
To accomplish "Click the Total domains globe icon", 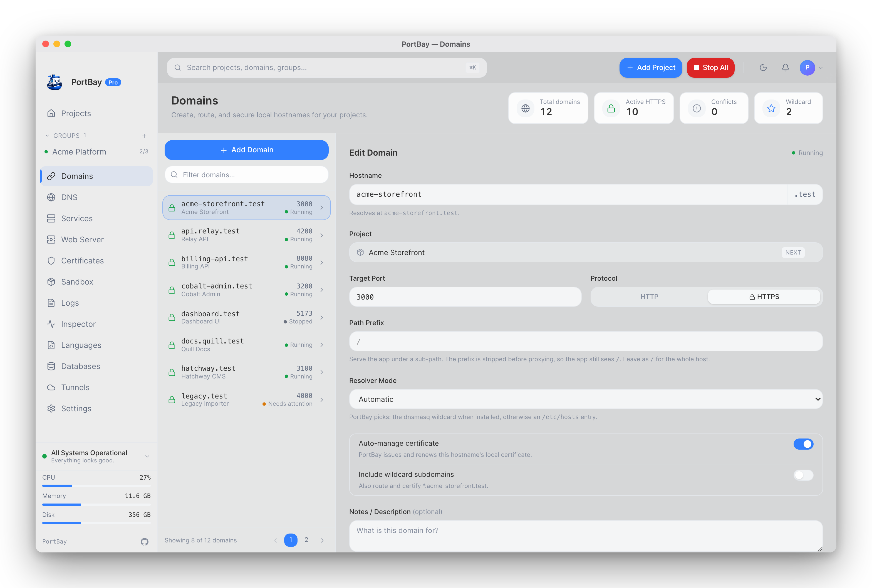I will pyautogui.click(x=525, y=108).
